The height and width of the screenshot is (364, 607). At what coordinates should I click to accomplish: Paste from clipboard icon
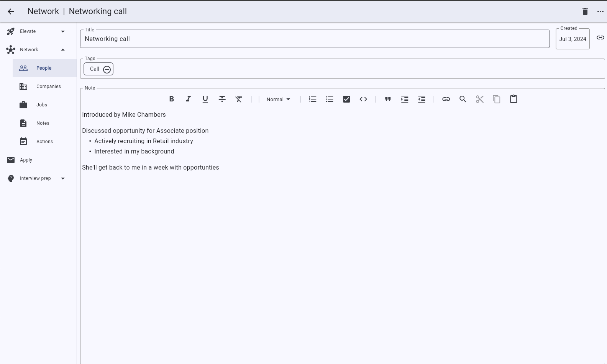pyautogui.click(x=513, y=99)
